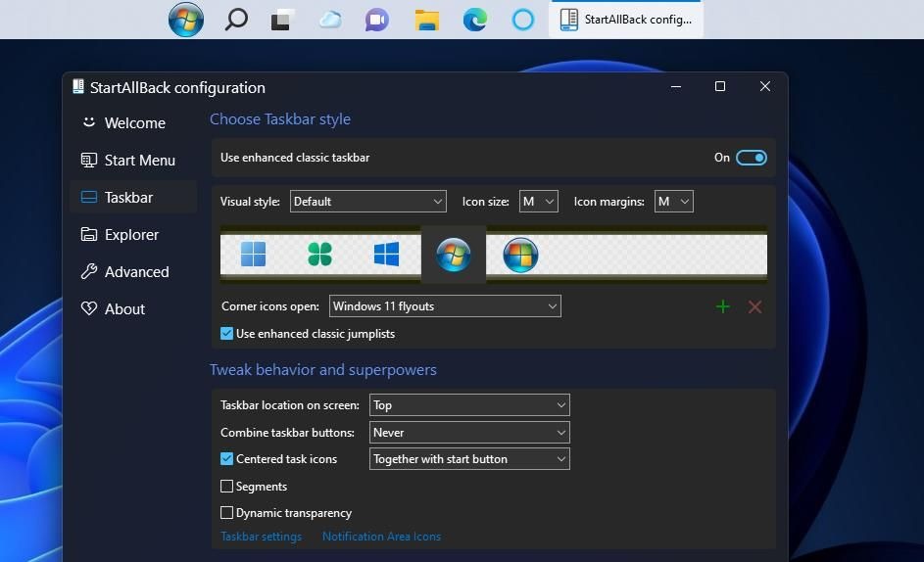This screenshot has width=924, height=562.
Task: Turn off the enhanced classic taskbar switch
Action: (752, 158)
